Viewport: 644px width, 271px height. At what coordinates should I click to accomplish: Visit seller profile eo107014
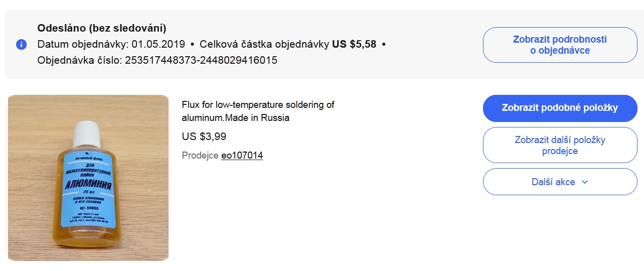[242, 156]
